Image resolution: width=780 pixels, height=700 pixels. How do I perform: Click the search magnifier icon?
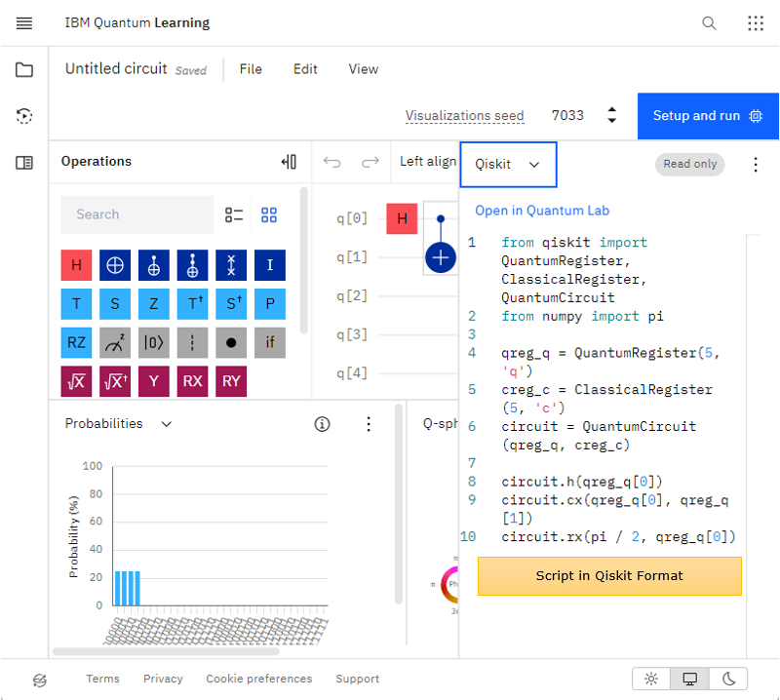[x=709, y=22]
